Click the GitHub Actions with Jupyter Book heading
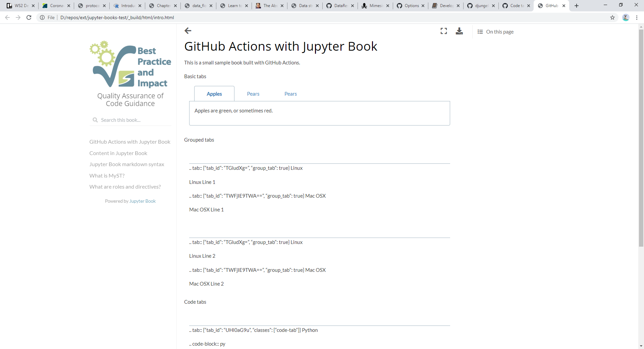644x349 pixels. (281, 46)
